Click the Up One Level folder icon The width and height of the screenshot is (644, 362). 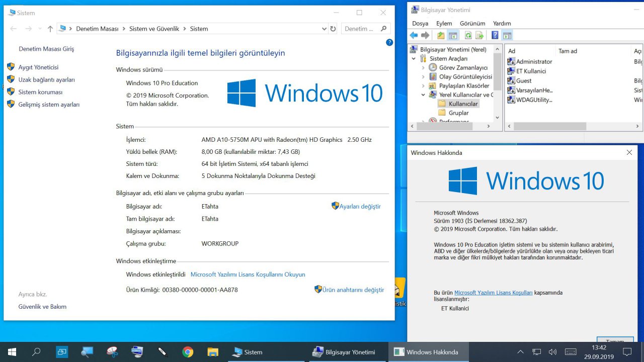(x=441, y=35)
